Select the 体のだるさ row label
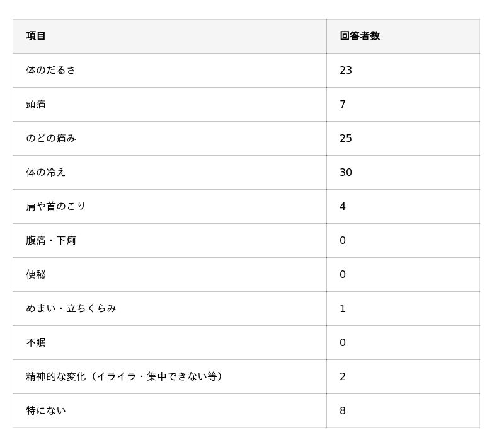Screen dimensions: 504x447 (x=51, y=70)
